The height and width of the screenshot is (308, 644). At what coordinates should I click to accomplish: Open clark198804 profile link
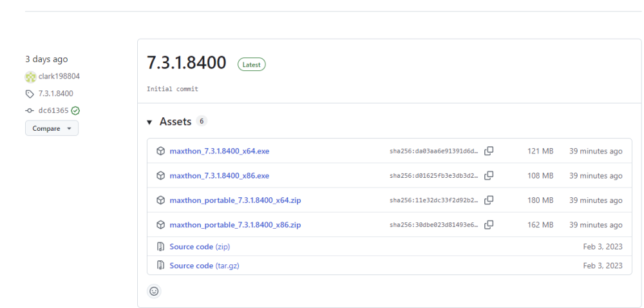pyautogui.click(x=59, y=77)
